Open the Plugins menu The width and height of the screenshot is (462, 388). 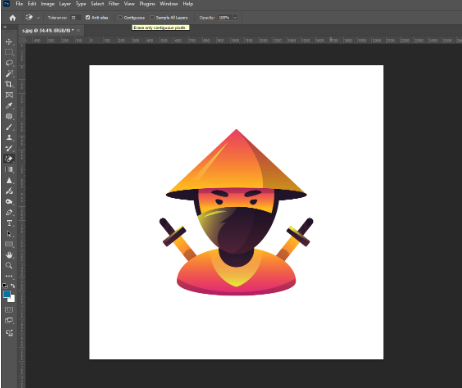pyautogui.click(x=147, y=4)
